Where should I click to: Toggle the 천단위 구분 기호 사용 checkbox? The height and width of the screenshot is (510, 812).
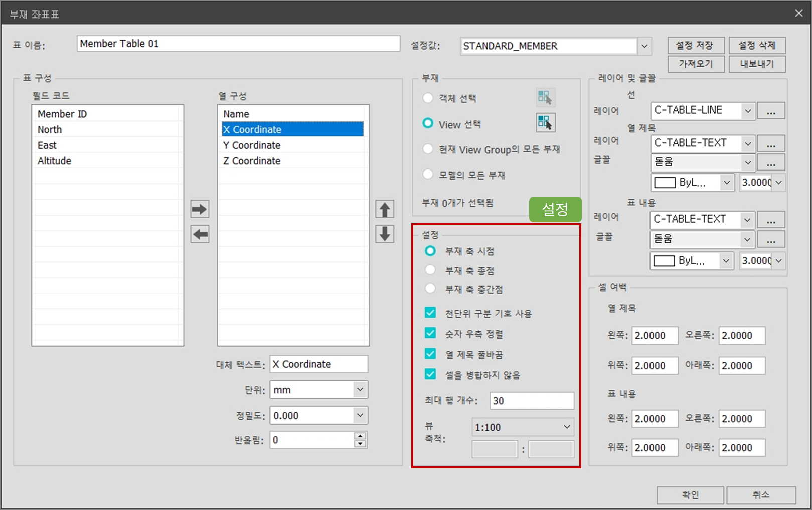[x=430, y=313]
